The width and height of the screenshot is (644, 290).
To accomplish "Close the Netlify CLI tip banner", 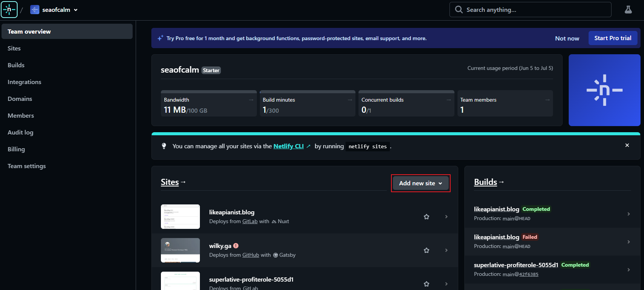I will [627, 145].
